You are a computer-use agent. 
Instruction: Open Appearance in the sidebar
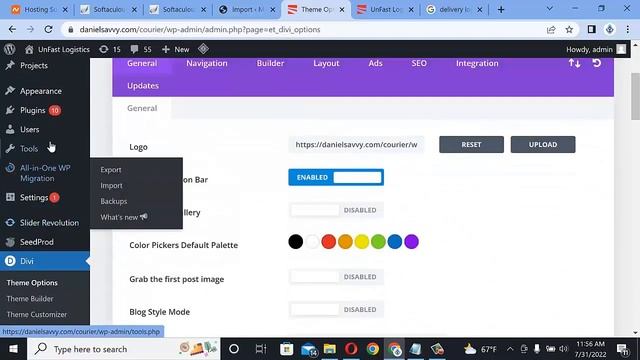[x=41, y=91]
